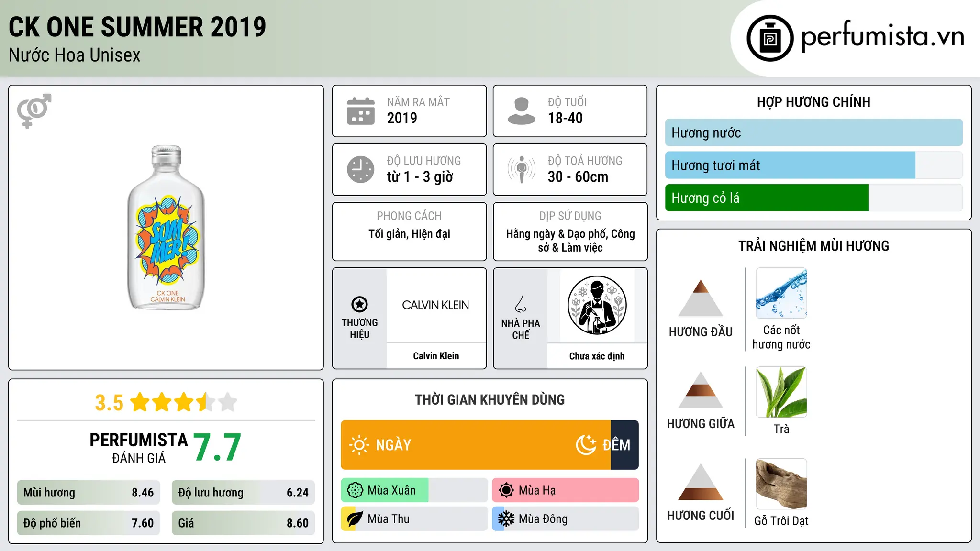Click the moon icon next to Đêm
This screenshot has height=551, width=980.
[x=586, y=445]
